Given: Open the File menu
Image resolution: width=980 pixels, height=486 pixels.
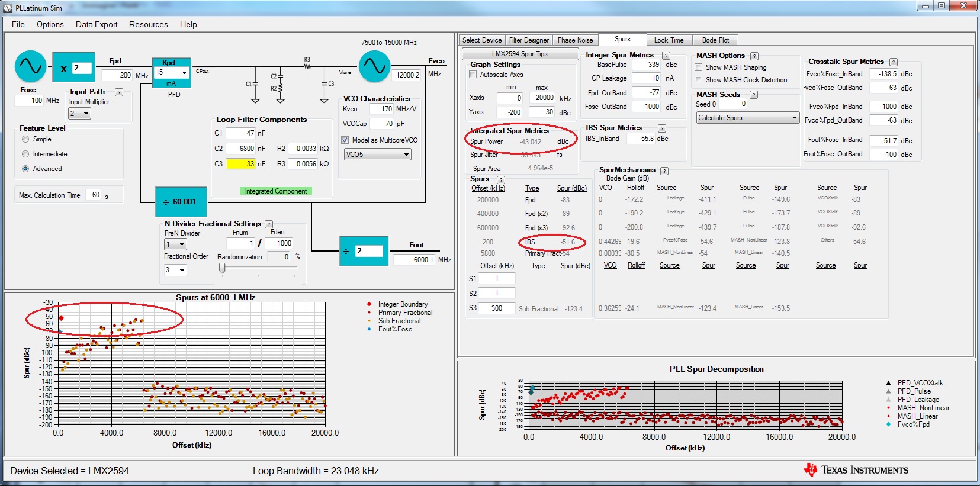Looking at the screenshot, I should [18, 24].
